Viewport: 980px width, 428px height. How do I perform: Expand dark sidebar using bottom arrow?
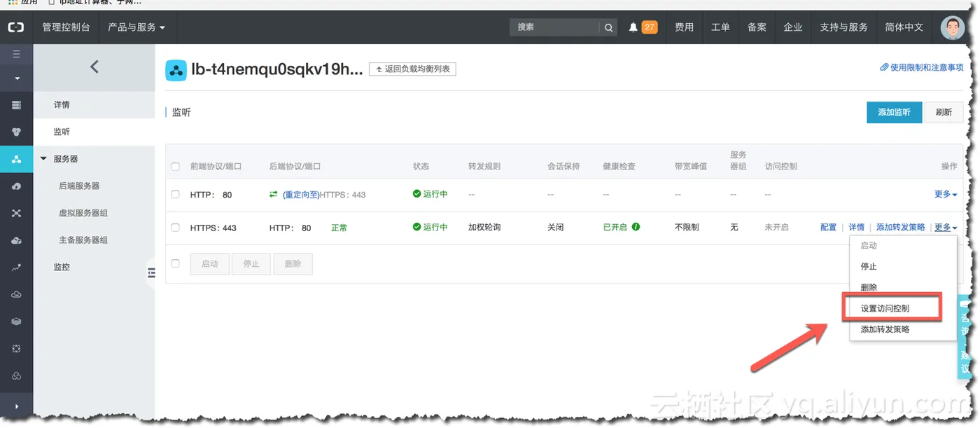point(16,406)
